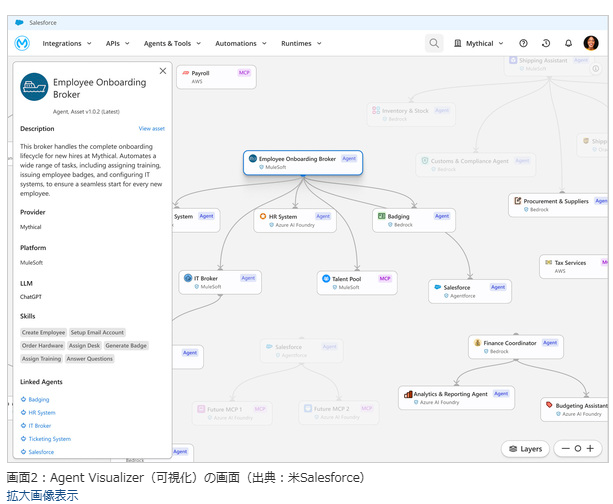Open the user profile avatar

tap(591, 43)
